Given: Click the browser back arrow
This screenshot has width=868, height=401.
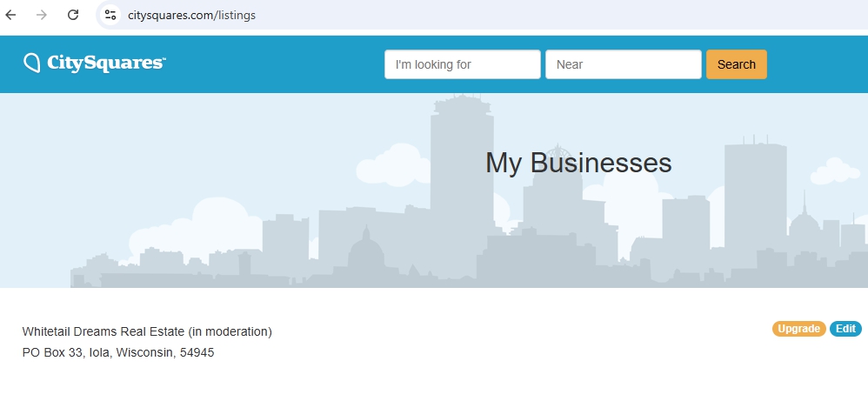Looking at the screenshot, I should tap(11, 15).
